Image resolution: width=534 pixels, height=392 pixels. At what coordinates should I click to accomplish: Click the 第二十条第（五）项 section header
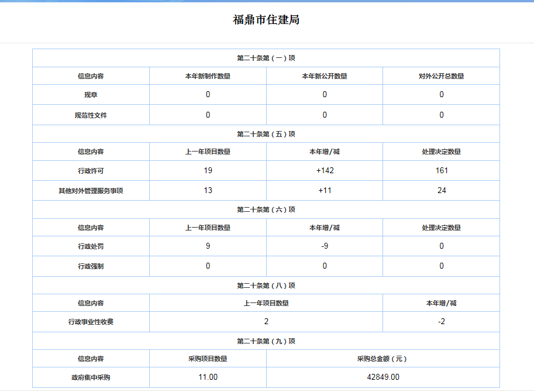click(266, 134)
